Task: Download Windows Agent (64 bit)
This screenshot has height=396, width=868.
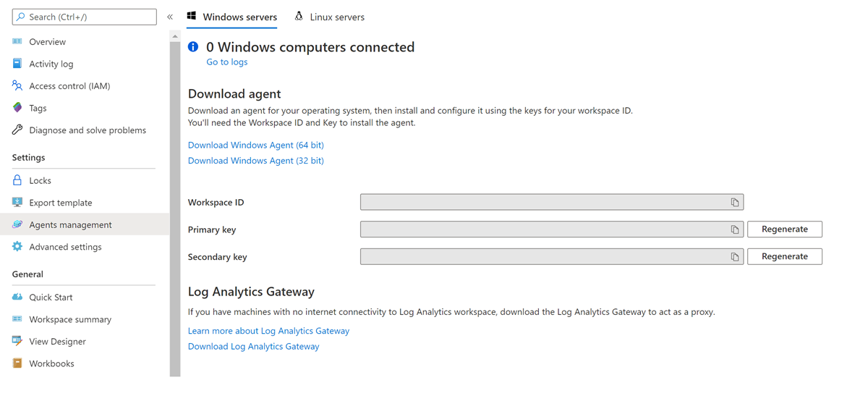Action: pyautogui.click(x=256, y=145)
